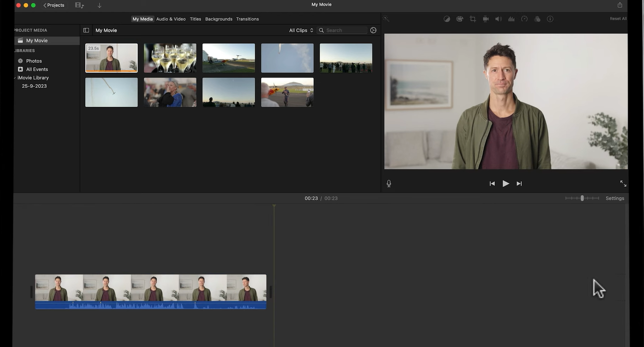Viewport: 644px width, 347px height.
Task: Select the Cropping tool
Action: point(473,18)
